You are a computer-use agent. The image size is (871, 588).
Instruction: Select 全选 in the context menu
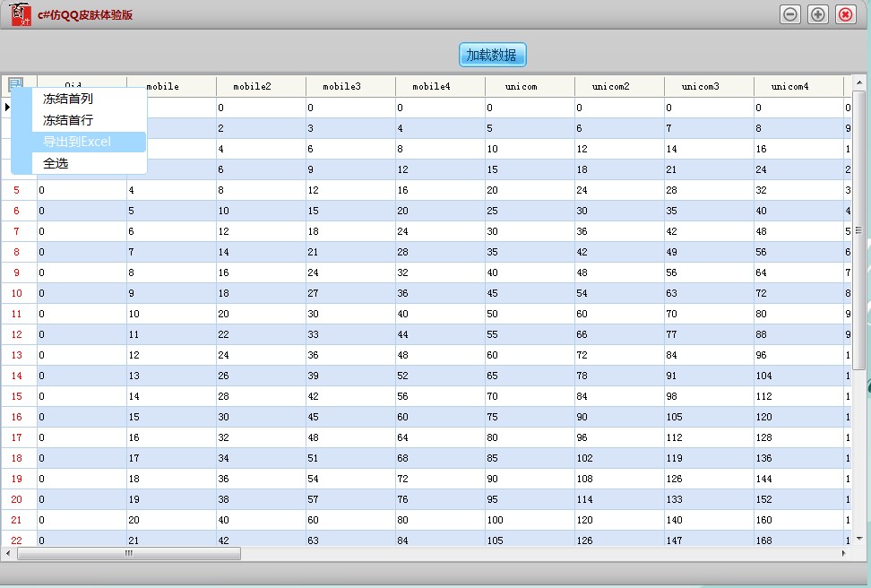point(56,163)
